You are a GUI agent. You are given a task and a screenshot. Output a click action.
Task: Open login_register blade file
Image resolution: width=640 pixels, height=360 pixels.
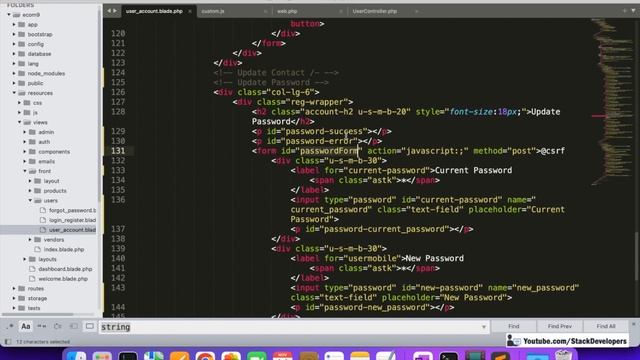(72, 220)
